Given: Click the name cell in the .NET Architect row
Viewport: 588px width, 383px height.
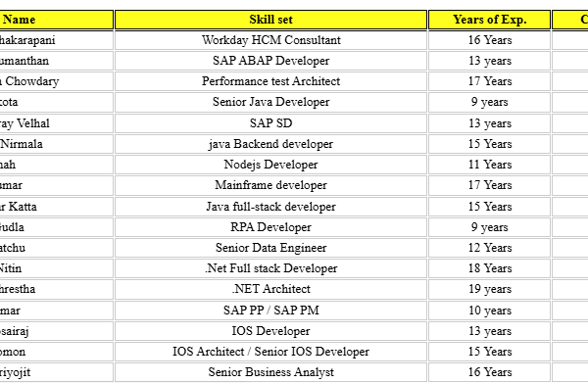Looking at the screenshot, I should point(56,289).
